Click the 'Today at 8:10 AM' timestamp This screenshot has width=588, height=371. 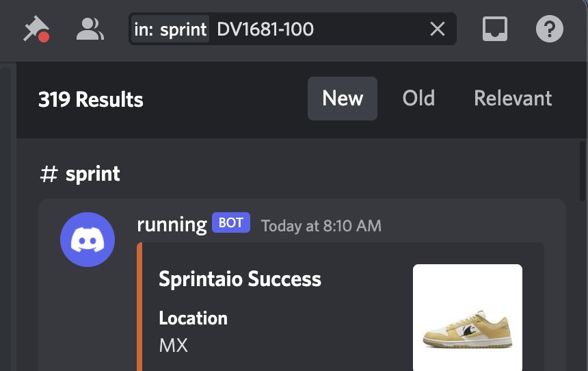click(321, 226)
